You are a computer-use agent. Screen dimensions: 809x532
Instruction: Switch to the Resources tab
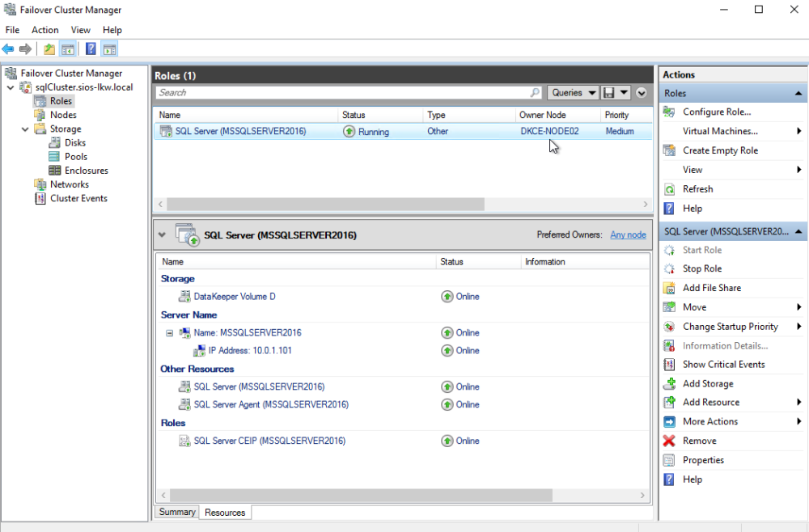pyautogui.click(x=225, y=513)
